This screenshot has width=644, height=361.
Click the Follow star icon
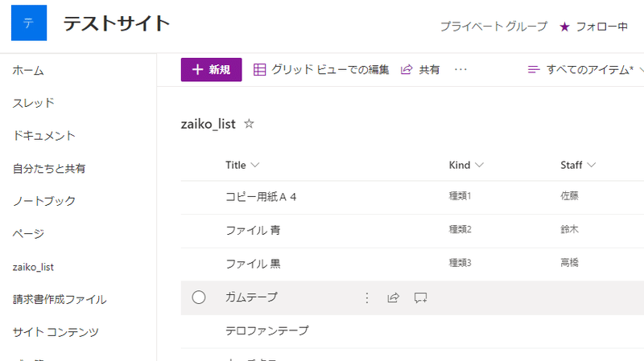(x=564, y=27)
